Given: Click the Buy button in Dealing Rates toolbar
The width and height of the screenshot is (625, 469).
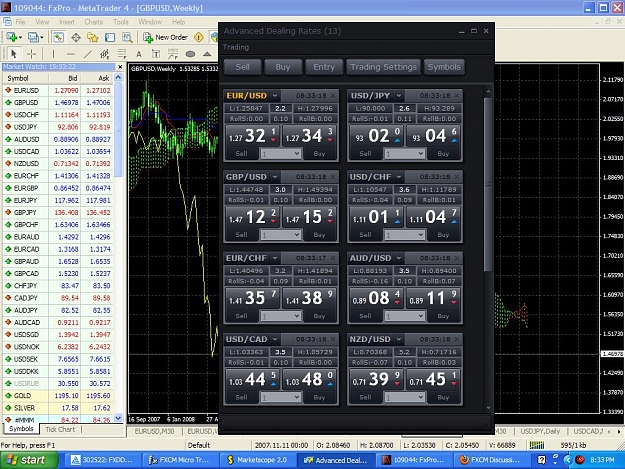Looking at the screenshot, I should pos(283,67).
